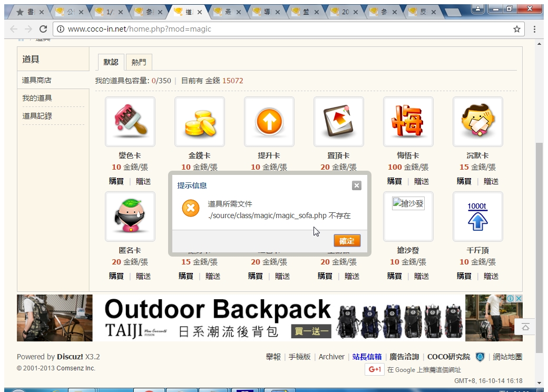Click 購買 under 搶沙發

(395, 276)
